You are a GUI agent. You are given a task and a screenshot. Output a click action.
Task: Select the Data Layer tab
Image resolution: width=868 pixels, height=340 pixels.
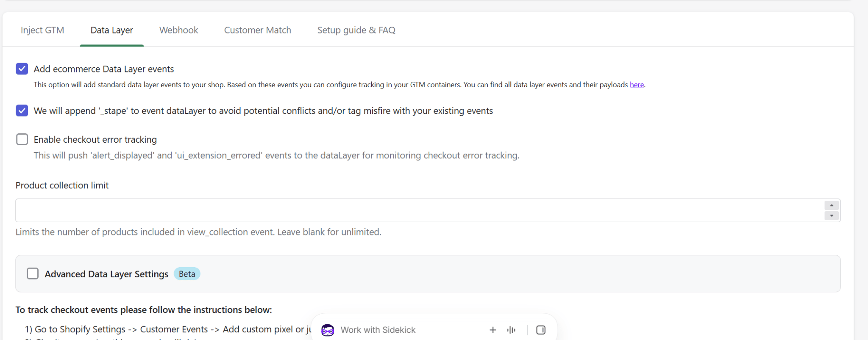[x=112, y=30]
